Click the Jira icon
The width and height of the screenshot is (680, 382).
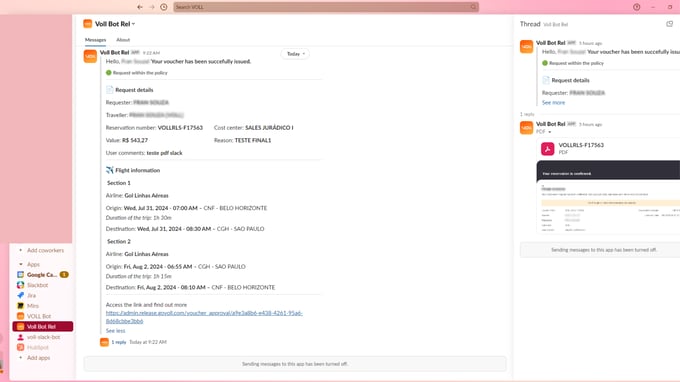[x=20, y=296]
